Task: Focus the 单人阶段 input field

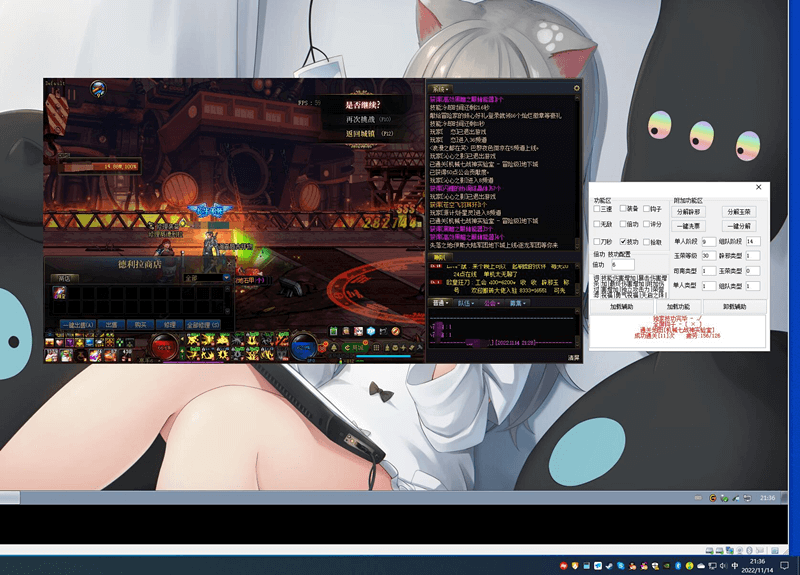Action: [708, 241]
